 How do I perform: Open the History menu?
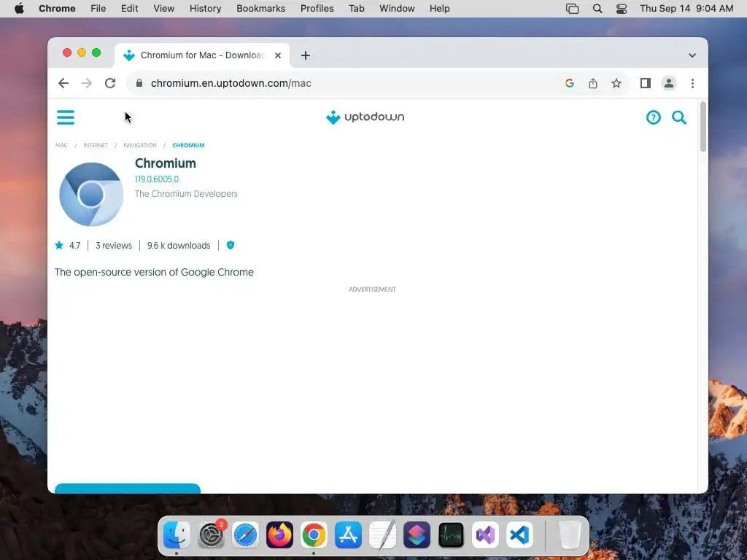205,9
